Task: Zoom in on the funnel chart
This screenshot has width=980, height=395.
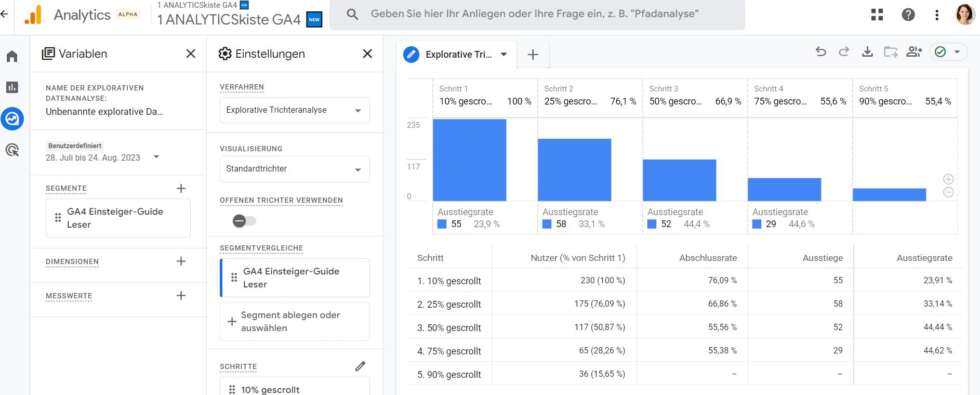Action: (948, 179)
